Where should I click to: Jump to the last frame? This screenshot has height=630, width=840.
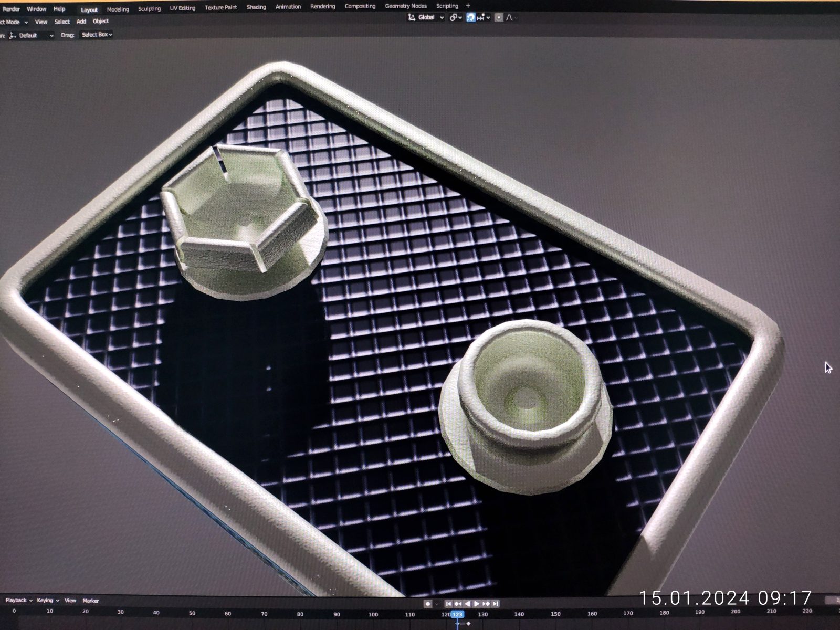495,604
